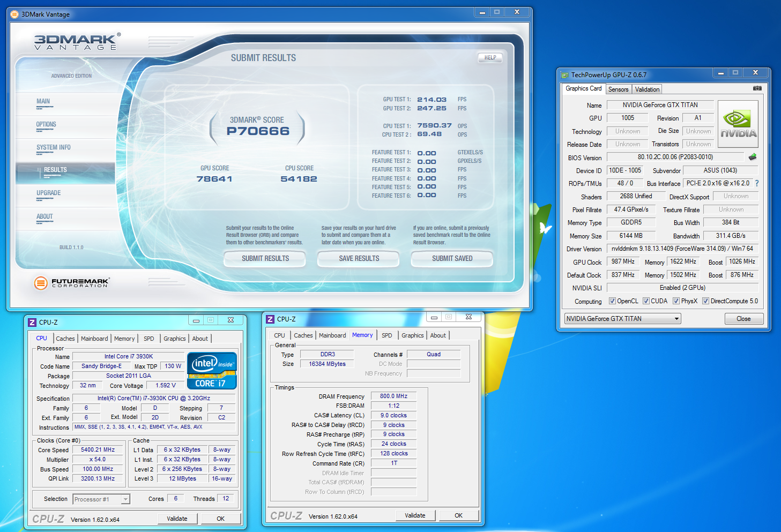Click the Close button in GPU-Z
This screenshot has width=781, height=532.
(744, 319)
